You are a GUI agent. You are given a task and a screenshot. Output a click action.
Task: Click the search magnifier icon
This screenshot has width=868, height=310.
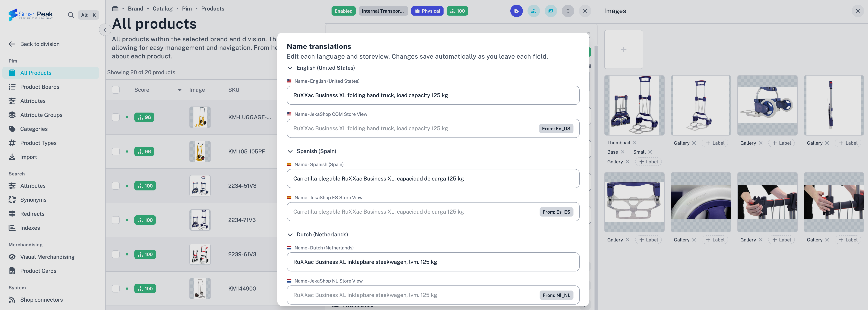(71, 15)
